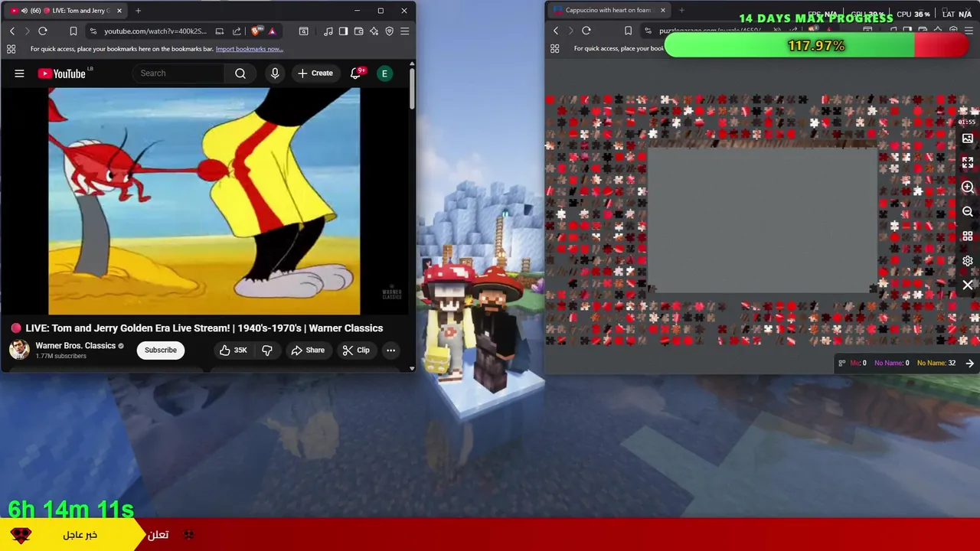This screenshot has width=980, height=551.
Task: Close the LIVE: Tom and Jerry tab
Action: 119,11
